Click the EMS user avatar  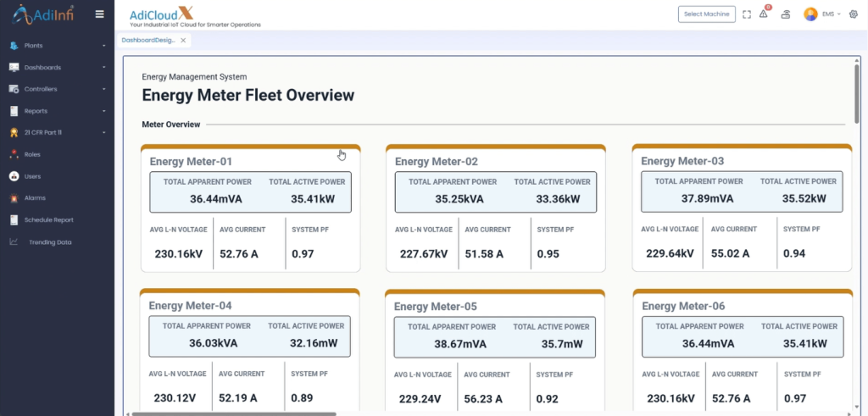coord(810,14)
